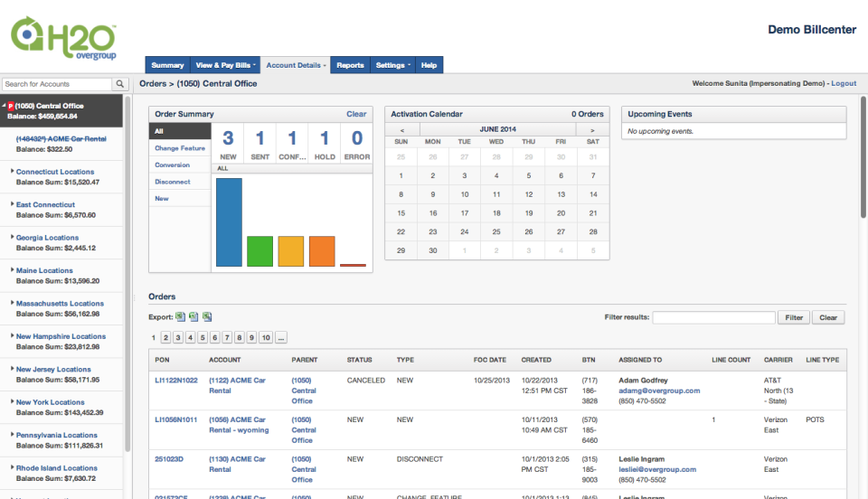Viewport: 868px width, 499px height.
Task: Click the last Excel export icon
Action: click(x=206, y=317)
